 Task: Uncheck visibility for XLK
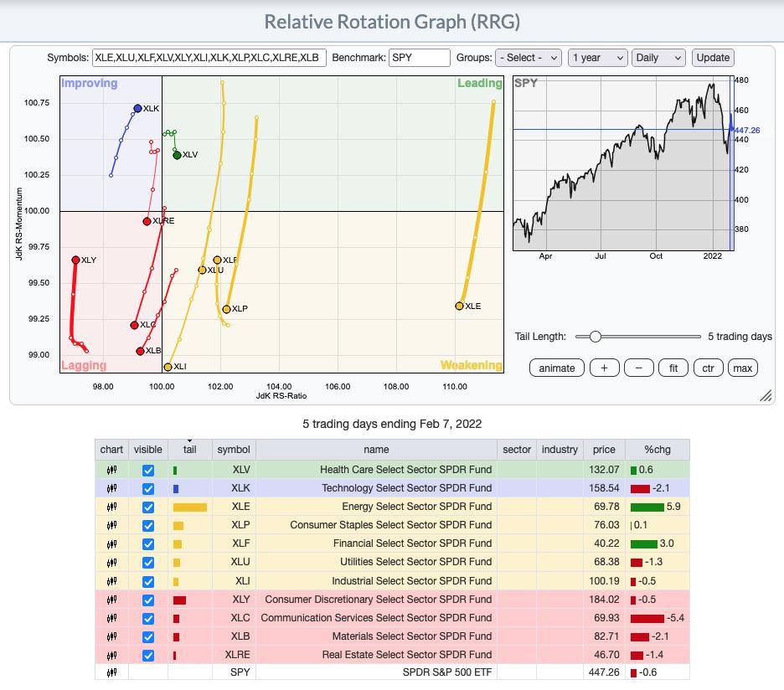pos(148,489)
